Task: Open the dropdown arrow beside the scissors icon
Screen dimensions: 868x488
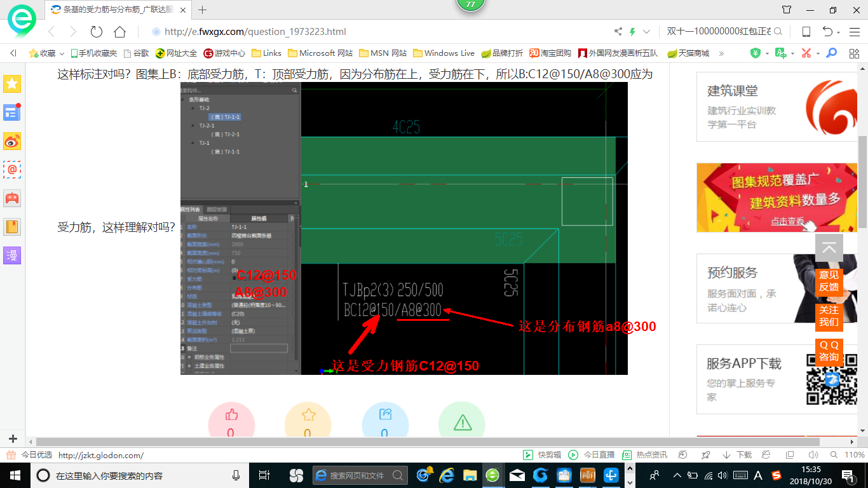Action: click(818, 54)
